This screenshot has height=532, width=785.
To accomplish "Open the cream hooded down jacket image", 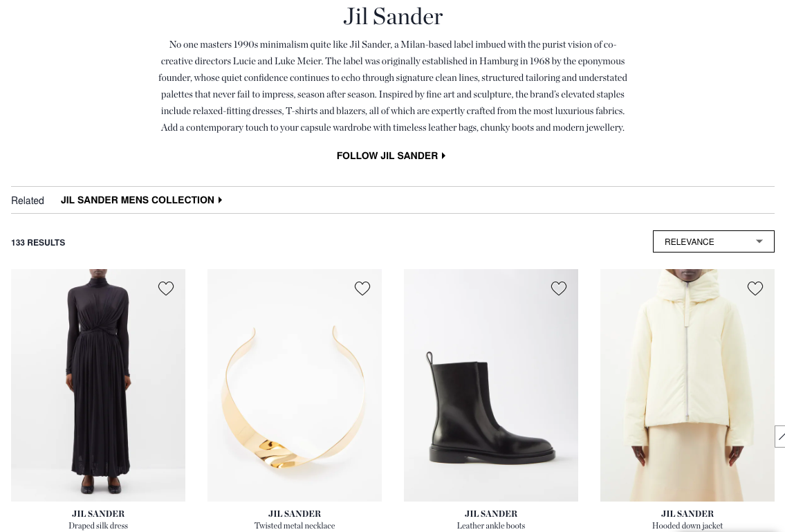I will (x=687, y=385).
